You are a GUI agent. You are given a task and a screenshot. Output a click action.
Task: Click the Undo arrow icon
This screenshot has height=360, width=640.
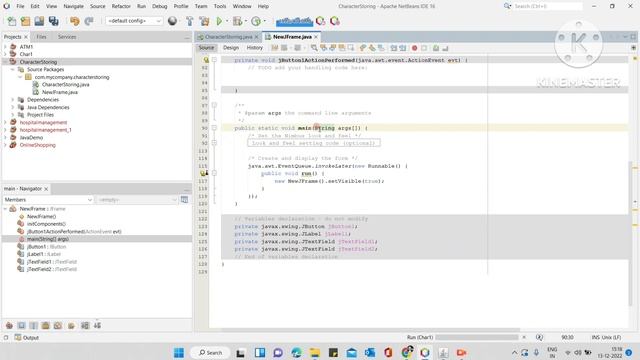pyautogui.click(x=75, y=21)
